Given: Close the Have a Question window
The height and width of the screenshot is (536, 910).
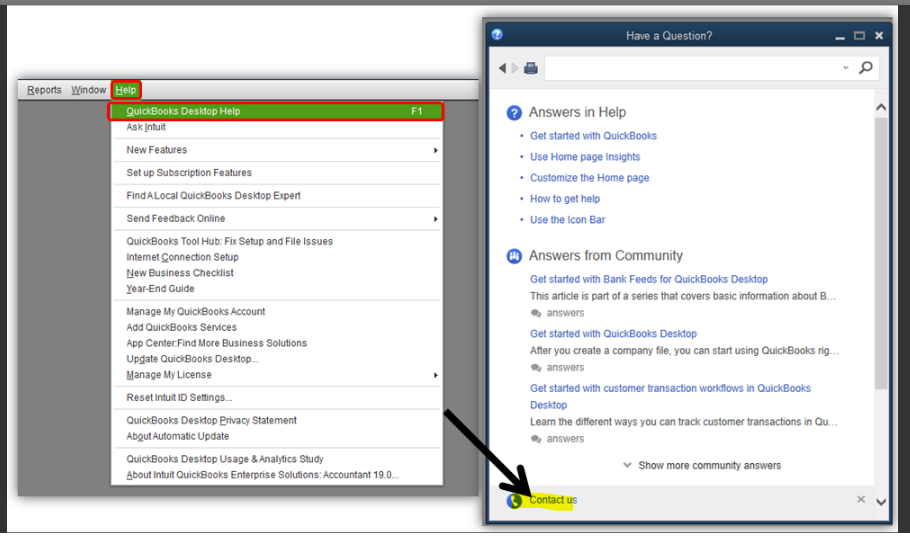Looking at the screenshot, I should point(879,36).
